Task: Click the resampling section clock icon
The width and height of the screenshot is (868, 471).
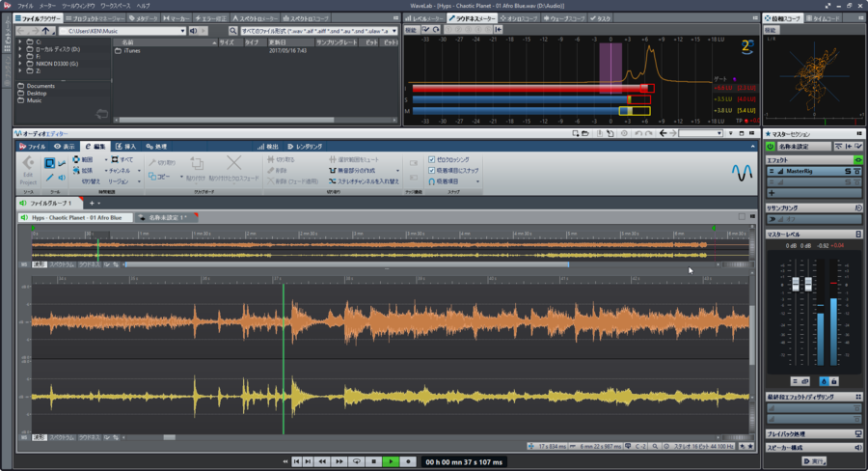Action: click(858, 208)
